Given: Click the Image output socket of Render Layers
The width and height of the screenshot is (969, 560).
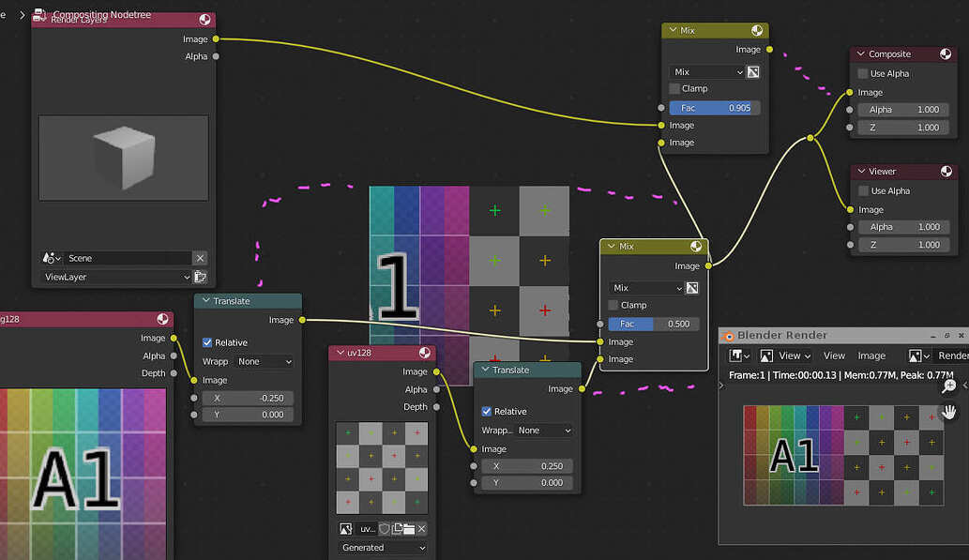Looking at the screenshot, I should (x=216, y=39).
